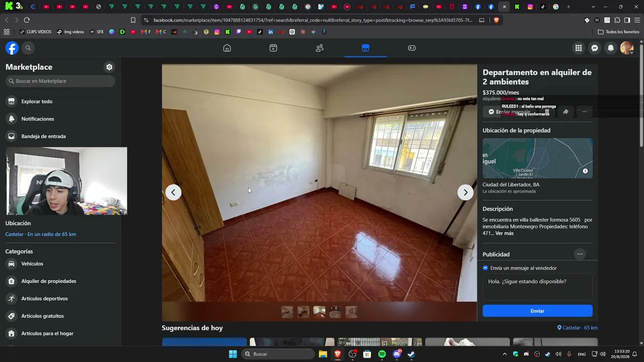Image resolution: width=644 pixels, height=362 pixels.
Task: Open the tab search dropdown arrow
Action: point(593,7)
